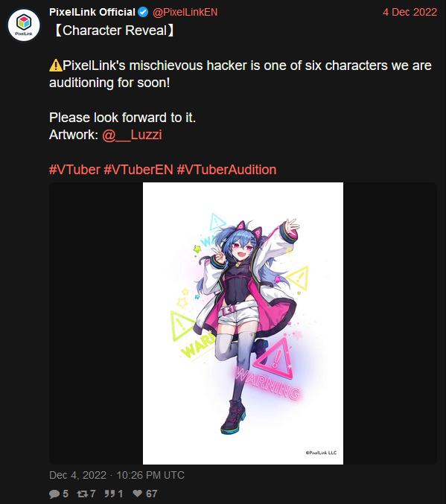Click the heart likes icon

tap(138, 494)
